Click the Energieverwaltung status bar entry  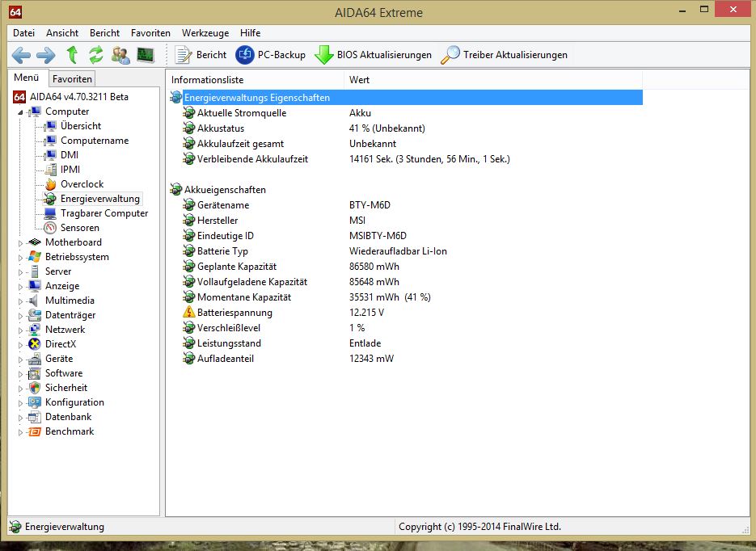57,527
